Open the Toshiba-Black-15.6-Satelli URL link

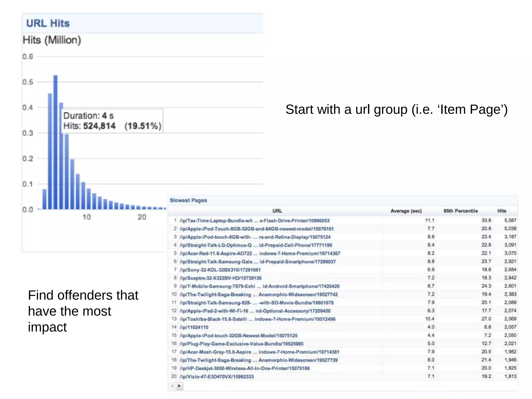(257, 319)
